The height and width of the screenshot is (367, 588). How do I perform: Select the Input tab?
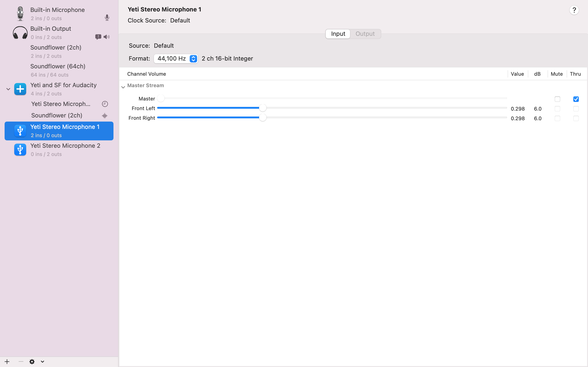click(338, 34)
